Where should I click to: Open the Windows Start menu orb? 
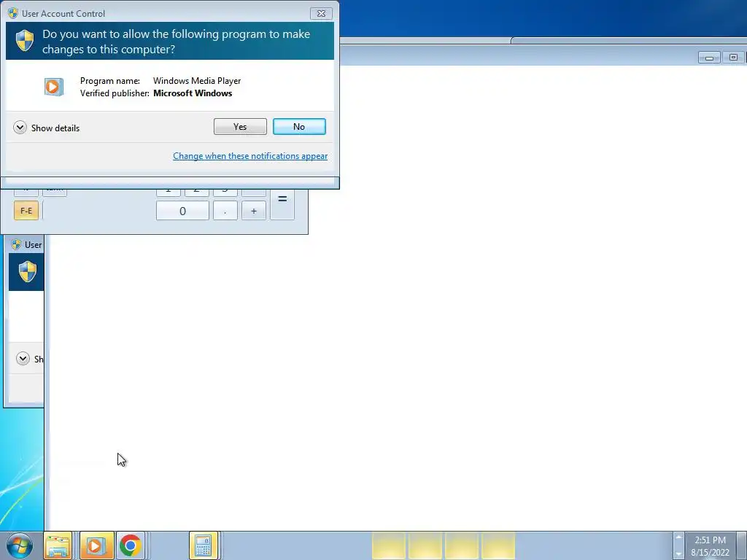tap(20, 545)
